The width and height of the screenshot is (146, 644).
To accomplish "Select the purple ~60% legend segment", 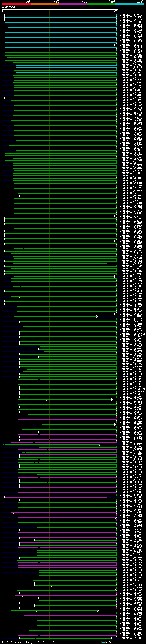I will point(73,4).
